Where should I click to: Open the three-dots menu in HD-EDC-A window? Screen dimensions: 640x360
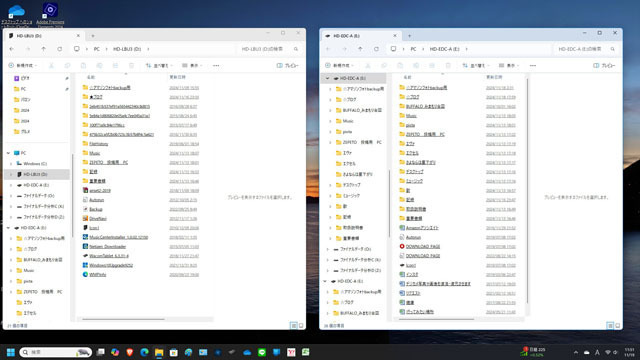[533, 65]
